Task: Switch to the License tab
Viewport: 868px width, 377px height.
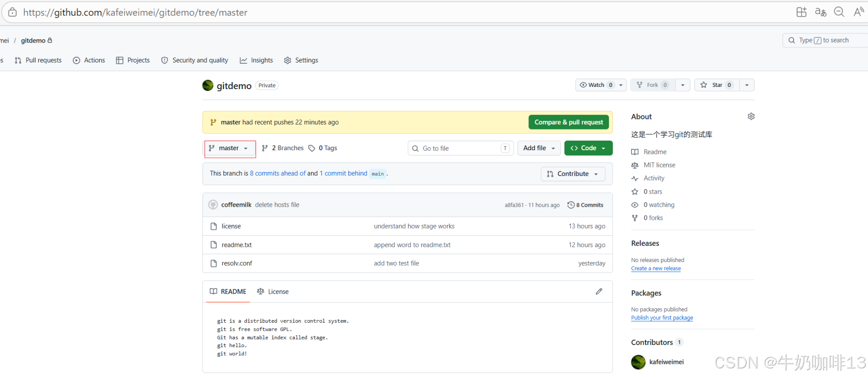Action: click(x=273, y=292)
